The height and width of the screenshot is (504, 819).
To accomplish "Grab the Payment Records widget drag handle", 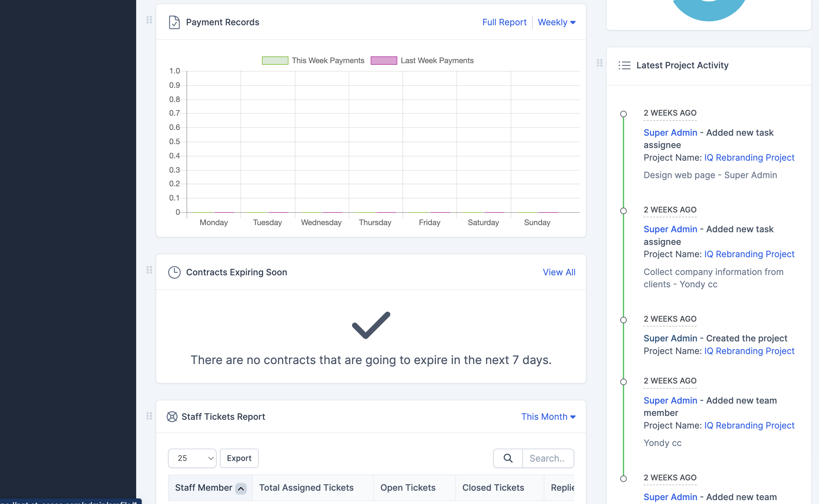I will pyautogui.click(x=149, y=20).
